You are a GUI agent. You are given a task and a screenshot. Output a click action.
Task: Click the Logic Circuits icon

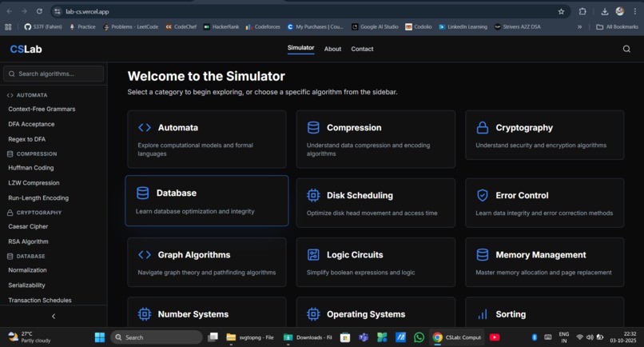pos(313,255)
